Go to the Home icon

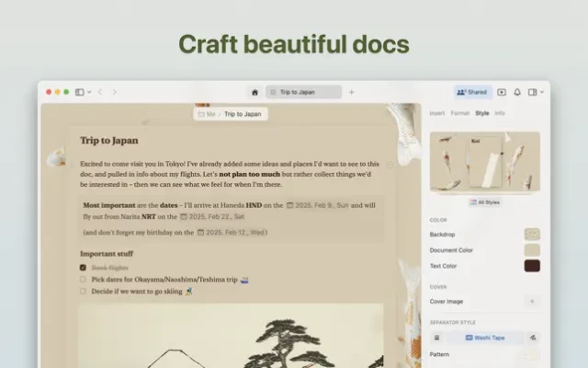click(x=254, y=92)
